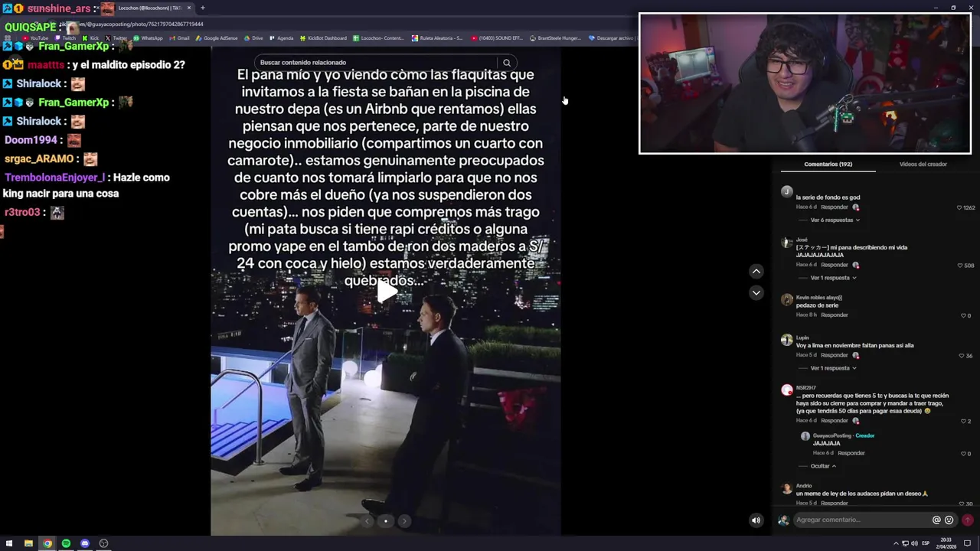Open Lupin's profile avatar in comments
The width and height of the screenshot is (980, 551).
click(786, 341)
